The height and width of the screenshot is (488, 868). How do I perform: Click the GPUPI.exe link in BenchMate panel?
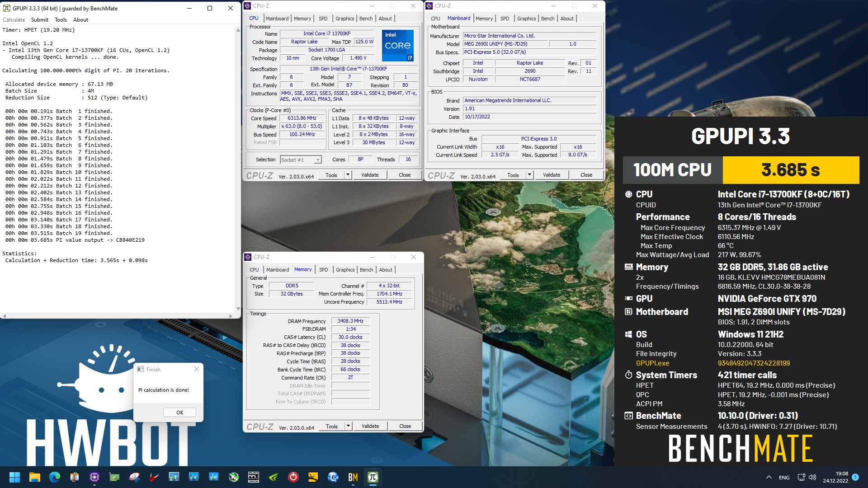click(x=652, y=363)
